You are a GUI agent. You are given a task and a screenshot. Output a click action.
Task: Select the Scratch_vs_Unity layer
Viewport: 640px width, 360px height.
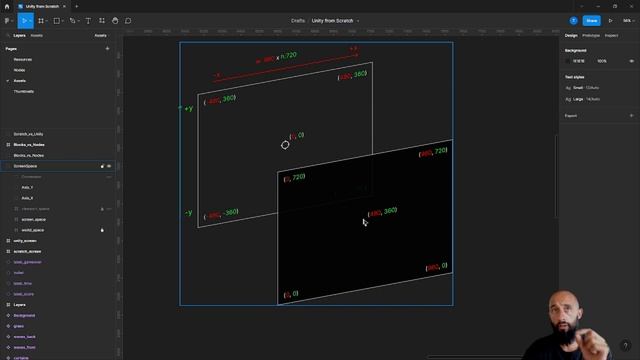(28, 134)
